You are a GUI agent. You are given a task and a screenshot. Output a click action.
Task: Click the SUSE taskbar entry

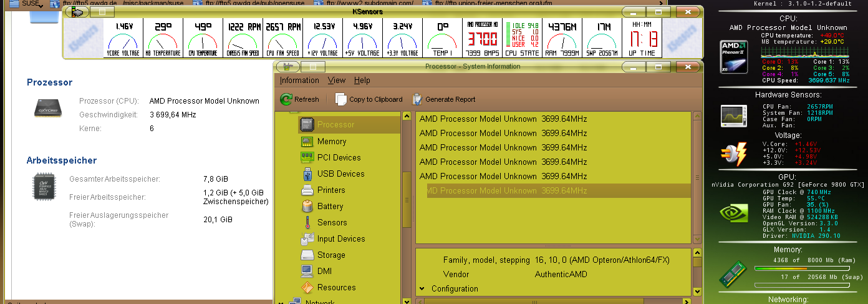26,3
